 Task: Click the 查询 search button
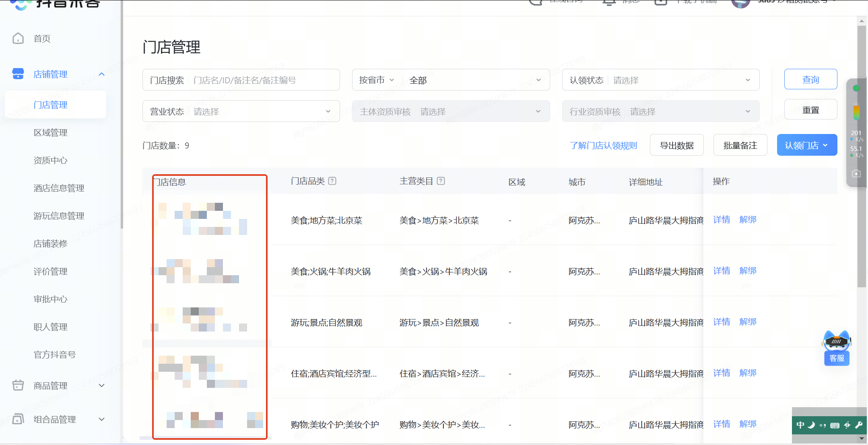coord(810,80)
